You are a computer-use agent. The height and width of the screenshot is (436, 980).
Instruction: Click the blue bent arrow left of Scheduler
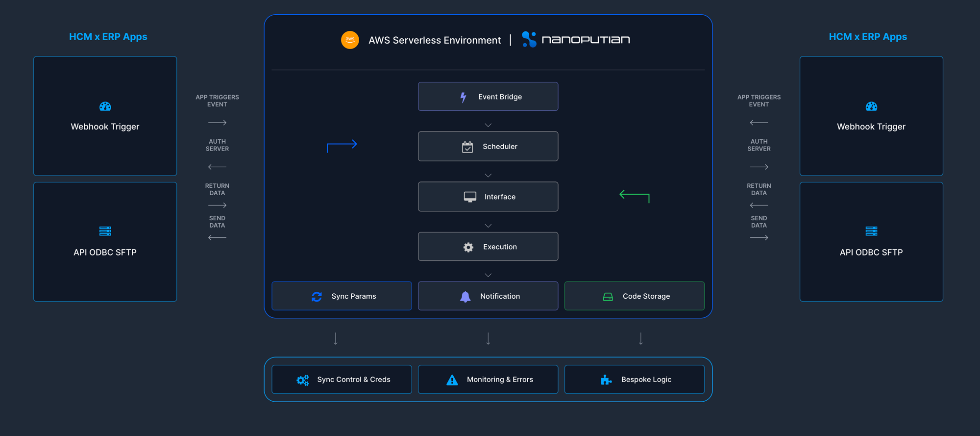click(342, 146)
